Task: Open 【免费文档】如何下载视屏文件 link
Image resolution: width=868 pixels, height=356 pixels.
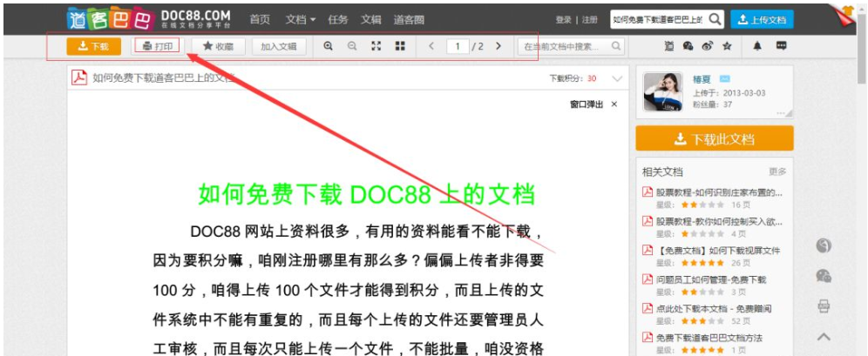Action: pyautogui.click(x=718, y=251)
